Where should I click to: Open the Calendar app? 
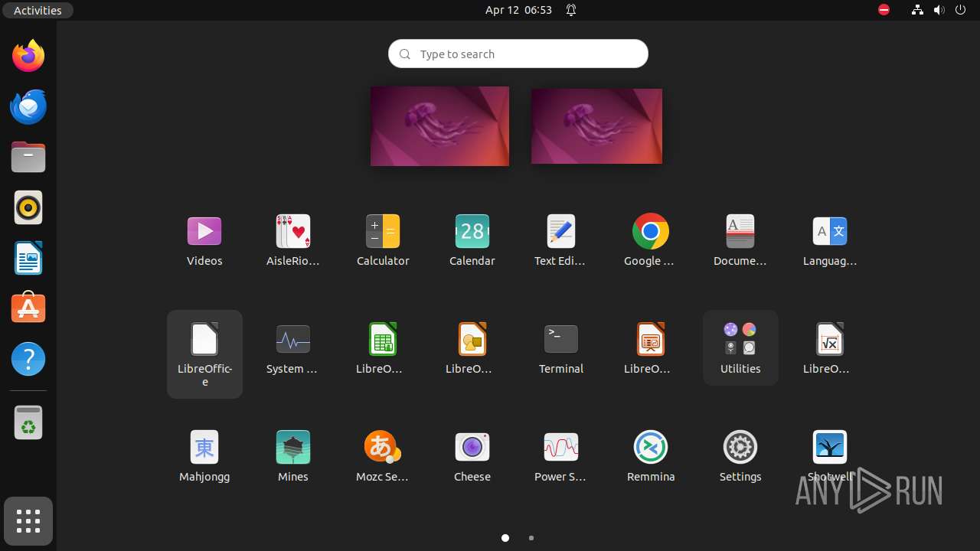(x=472, y=240)
